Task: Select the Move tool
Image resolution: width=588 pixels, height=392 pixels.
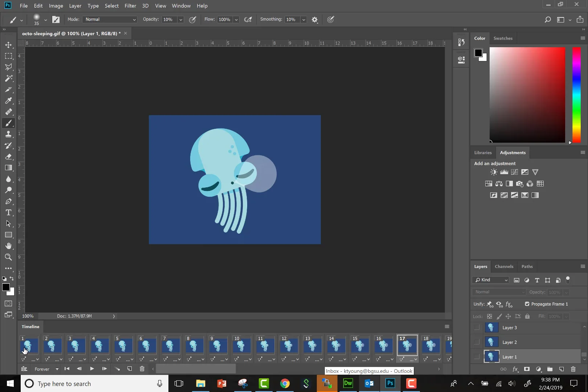Action: [x=8, y=45]
